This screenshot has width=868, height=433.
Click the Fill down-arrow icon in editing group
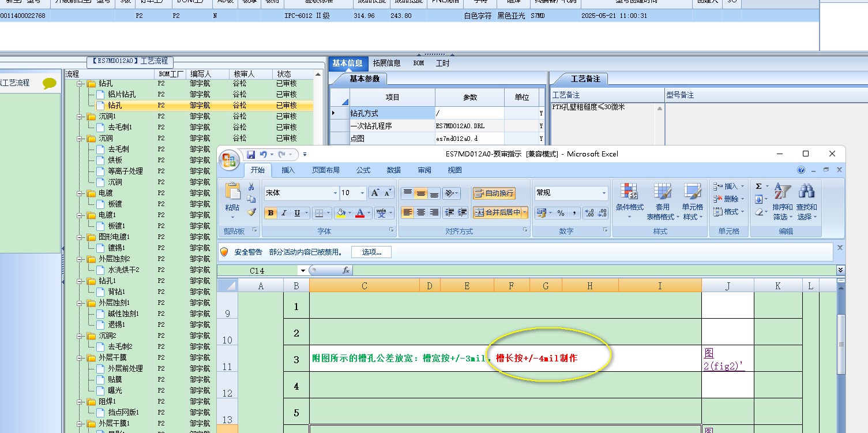[758, 199]
